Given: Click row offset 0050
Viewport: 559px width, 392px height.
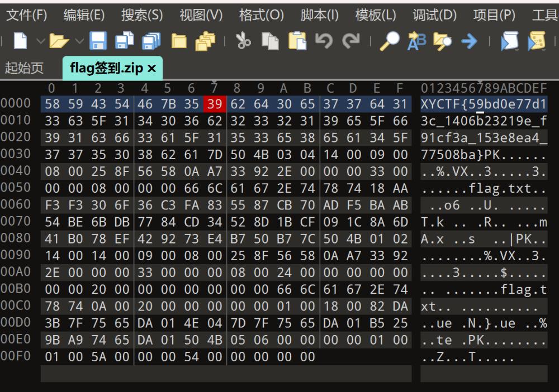Looking at the screenshot, I should tap(16, 188).
